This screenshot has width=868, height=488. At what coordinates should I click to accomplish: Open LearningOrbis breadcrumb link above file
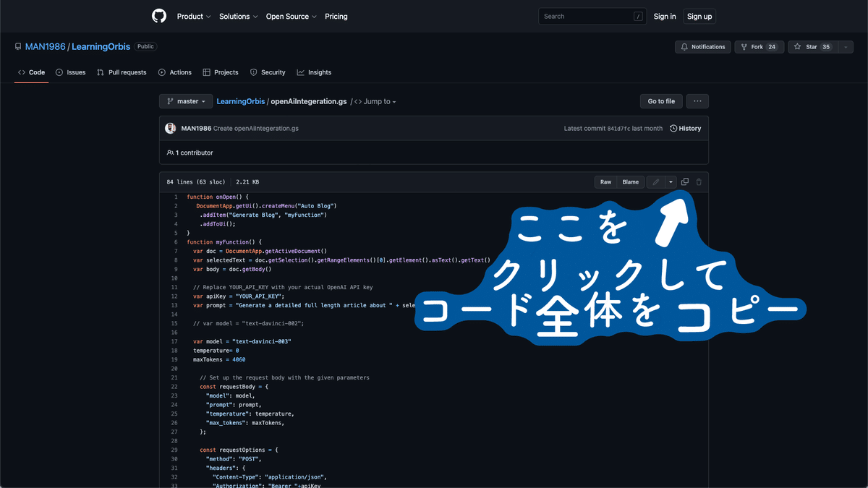coord(241,101)
